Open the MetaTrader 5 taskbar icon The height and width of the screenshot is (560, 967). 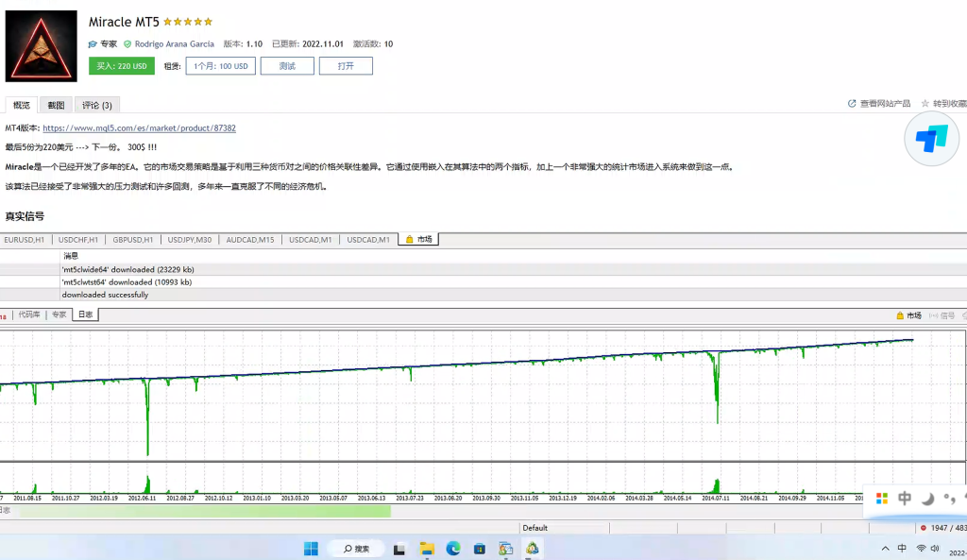click(533, 549)
